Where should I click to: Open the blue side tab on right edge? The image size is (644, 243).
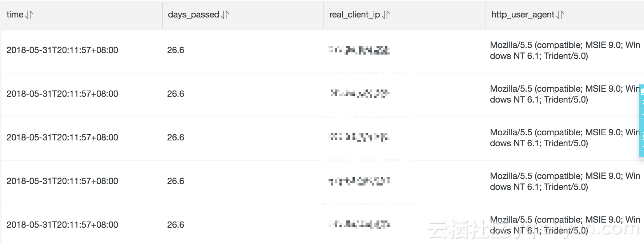(x=641, y=121)
